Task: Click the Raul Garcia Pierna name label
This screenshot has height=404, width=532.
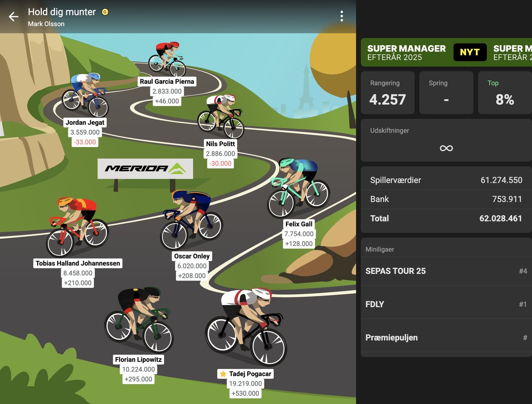Action: coord(167,82)
